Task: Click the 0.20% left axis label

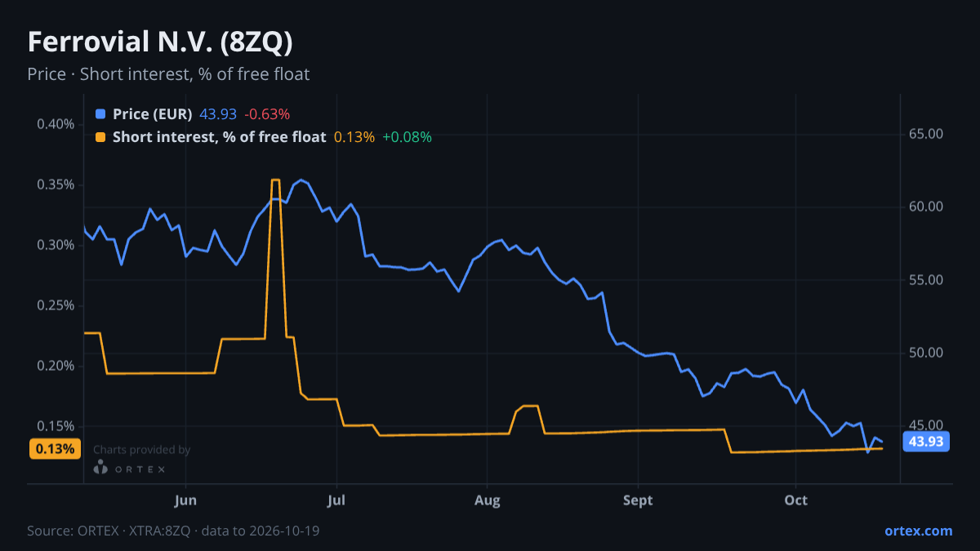Action: pos(56,366)
